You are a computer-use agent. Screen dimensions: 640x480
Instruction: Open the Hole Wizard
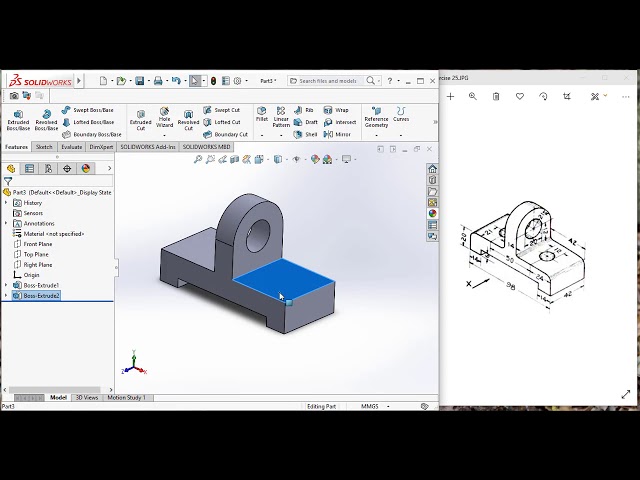[x=164, y=117]
